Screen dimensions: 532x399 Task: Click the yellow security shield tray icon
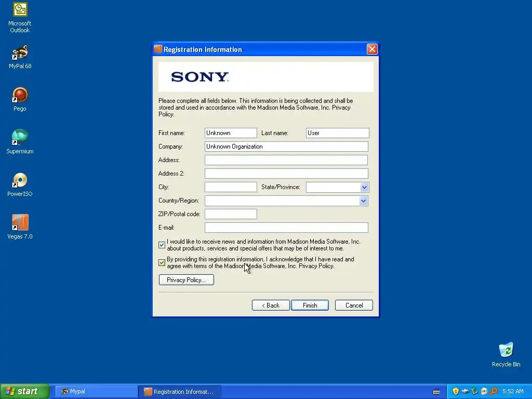point(456,391)
